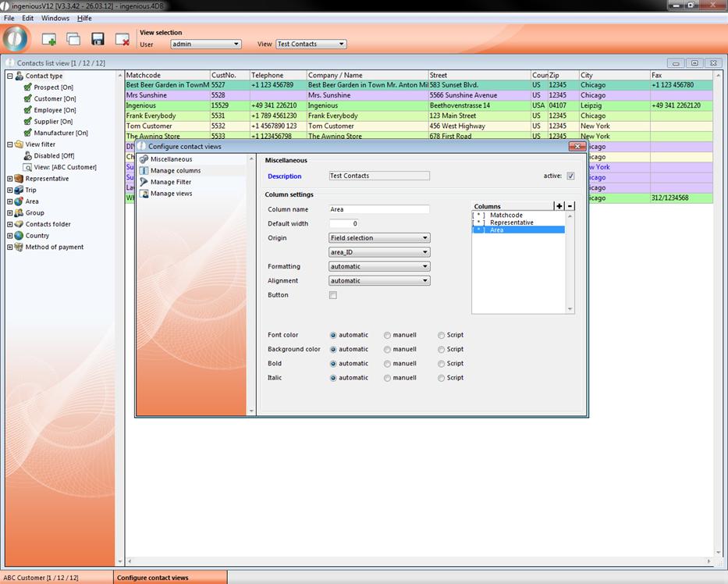Enable the Button checkbox
Image resolution: width=728 pixels, height=584 pixels.
333,295
